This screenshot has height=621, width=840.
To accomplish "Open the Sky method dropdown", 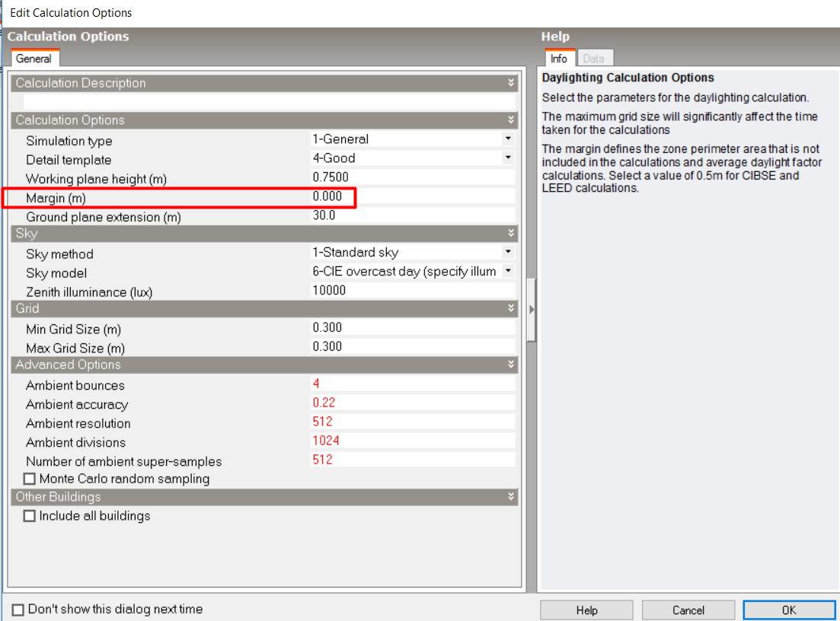I will point(508,252).
